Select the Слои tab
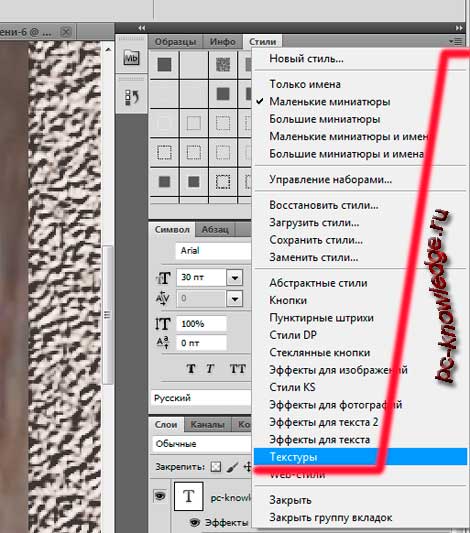Screen dimensions: 470x533 [166, 425]
